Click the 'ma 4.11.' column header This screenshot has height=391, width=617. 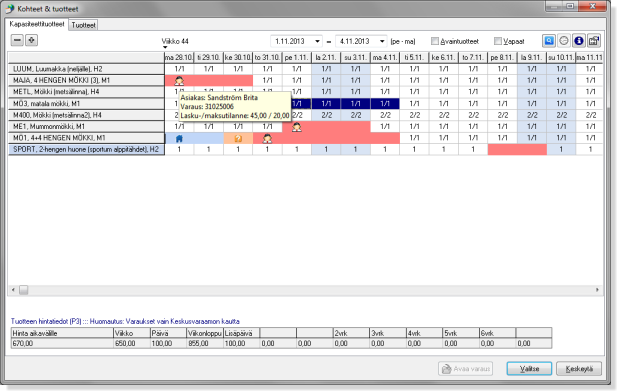pos(385,57)
